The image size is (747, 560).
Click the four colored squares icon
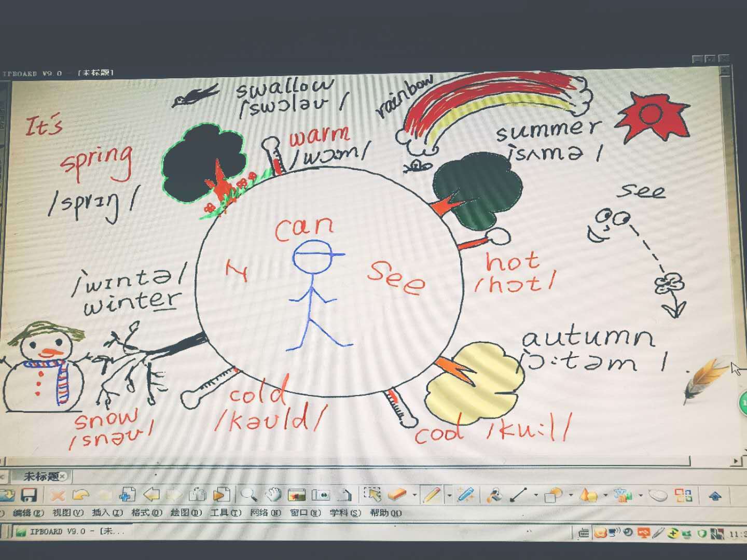click(684, 496)
